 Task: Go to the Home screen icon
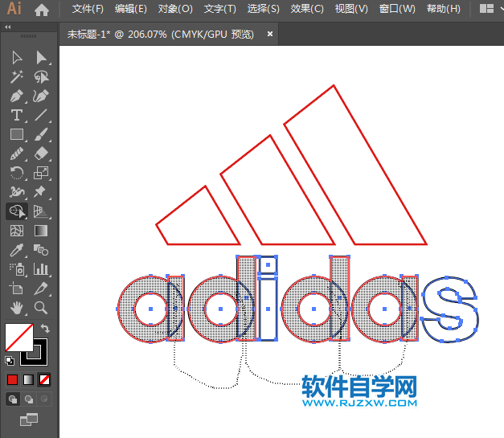point(42,10)
